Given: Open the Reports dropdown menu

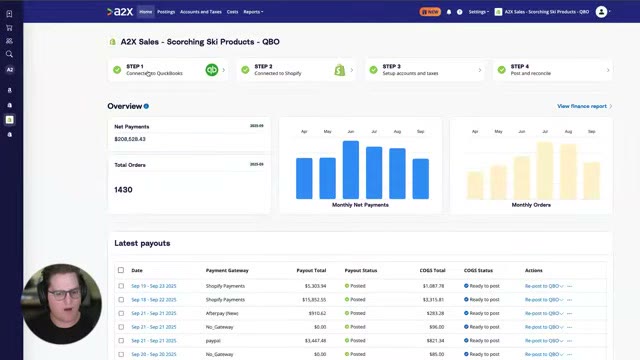Looking at the screenshot, I should (253, 12).
